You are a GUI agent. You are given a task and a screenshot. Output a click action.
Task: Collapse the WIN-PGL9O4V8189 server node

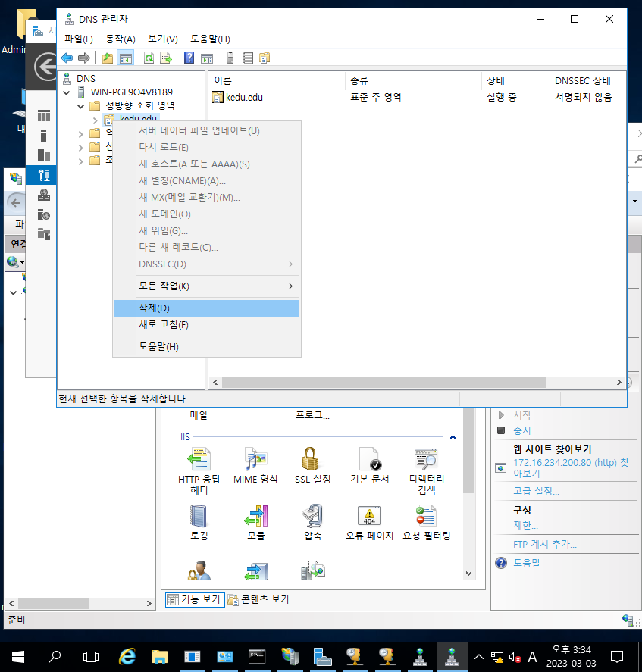(x=67, y=92)
